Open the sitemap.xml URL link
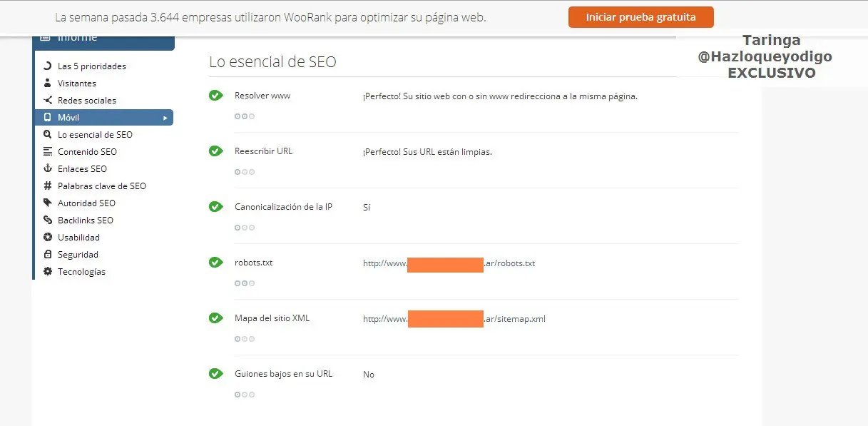Viewport: 868px width, 426px height. [x=454, y=319]
